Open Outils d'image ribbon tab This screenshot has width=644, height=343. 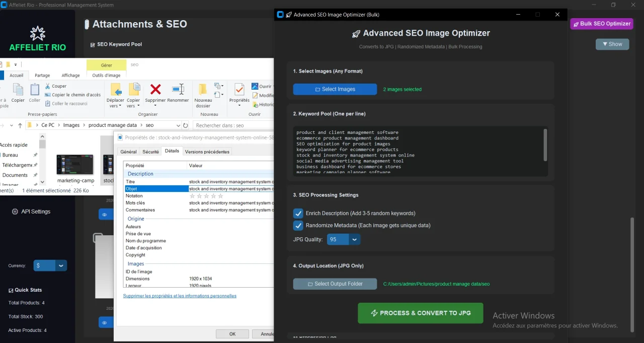(106, 75)
